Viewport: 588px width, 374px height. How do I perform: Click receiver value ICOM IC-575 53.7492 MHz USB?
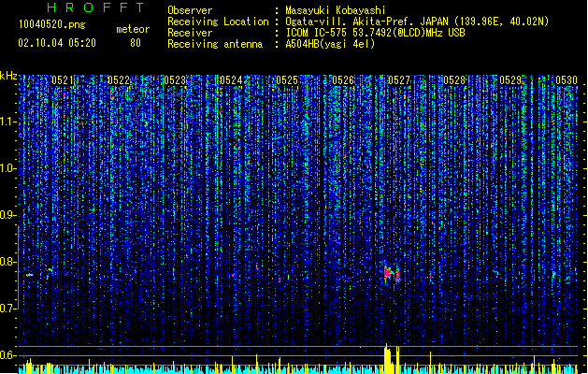click(x=376, y=33)
